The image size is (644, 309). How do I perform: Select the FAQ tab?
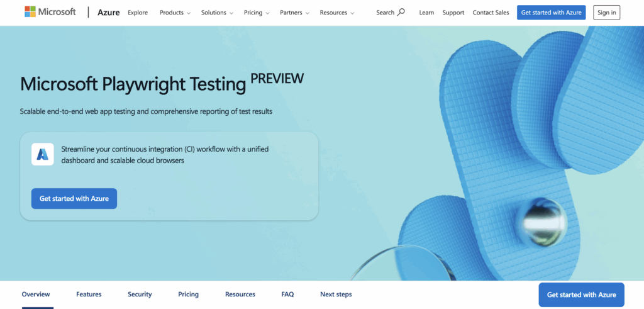tap(287, 294)
